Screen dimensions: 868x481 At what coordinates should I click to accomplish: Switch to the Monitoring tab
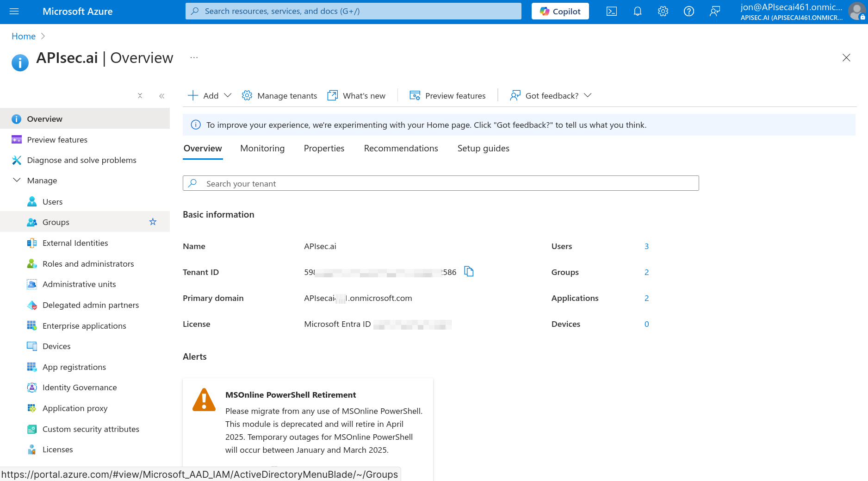[262, 149]
